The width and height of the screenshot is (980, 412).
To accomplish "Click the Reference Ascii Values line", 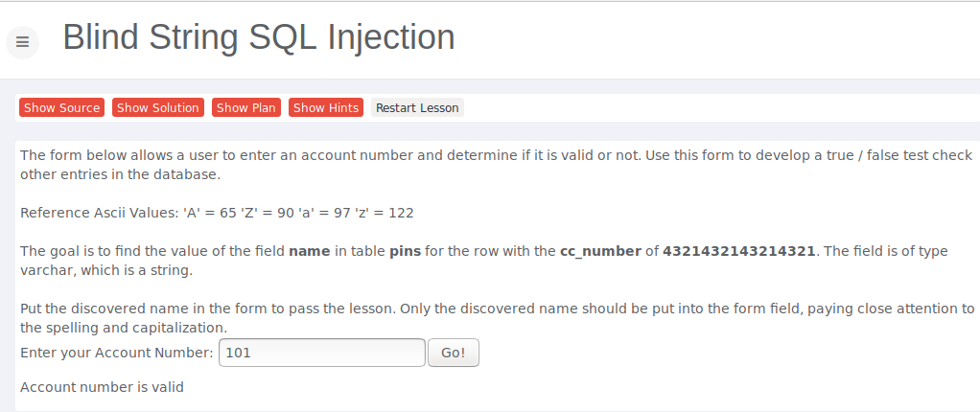I will (x=217, y=213).
